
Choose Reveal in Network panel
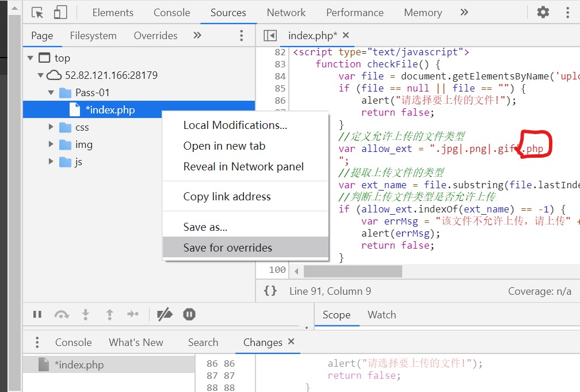(246, 166)
